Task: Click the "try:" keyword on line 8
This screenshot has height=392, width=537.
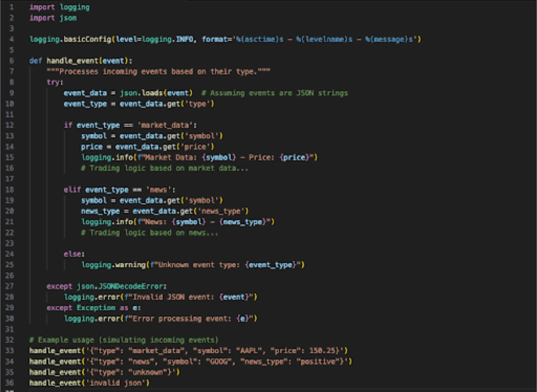Action: 55,82
